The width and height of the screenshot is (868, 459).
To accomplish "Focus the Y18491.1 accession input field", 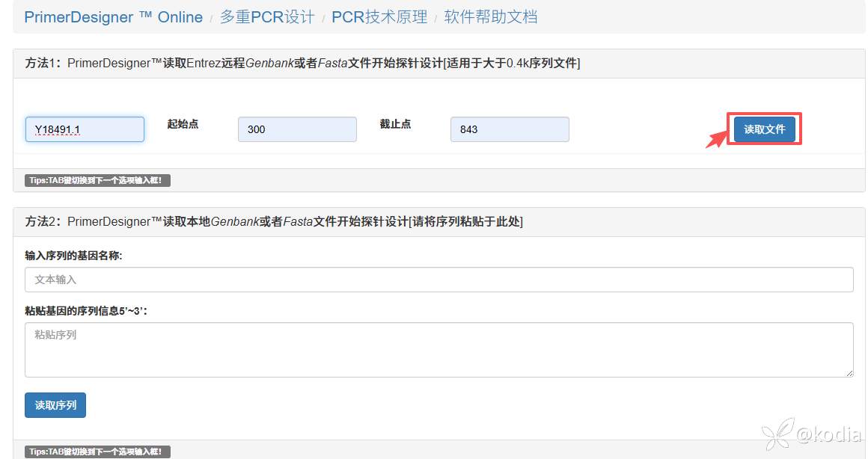I will (85, 129).
